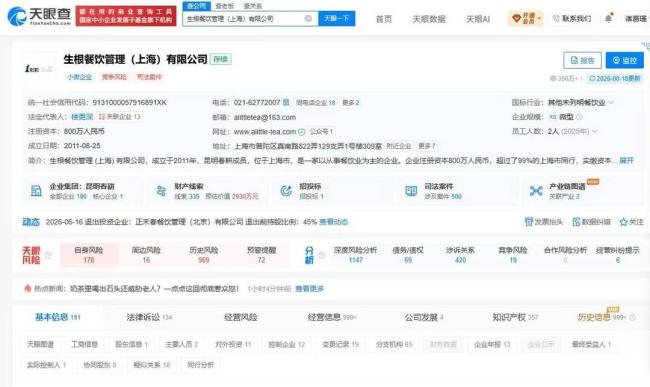Image resolution: width=650 pixels, height=387 pixels.
Task: Click 更多 2 next to phone number
Action: click(x=351, y=102)
